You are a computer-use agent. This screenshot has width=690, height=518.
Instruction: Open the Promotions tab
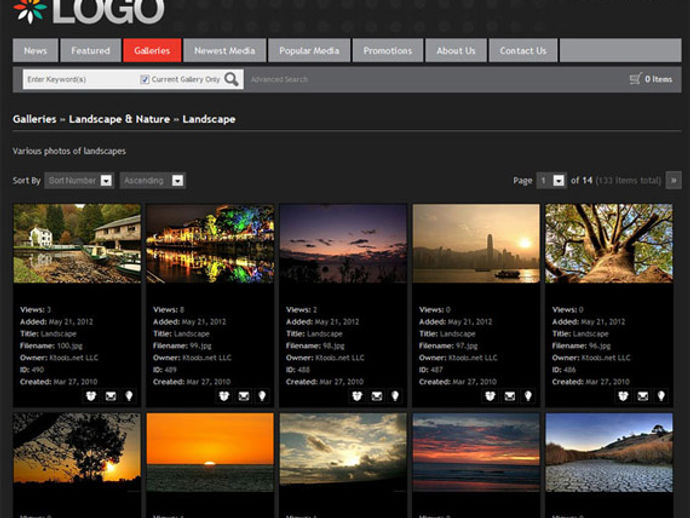tap(388, 51)
